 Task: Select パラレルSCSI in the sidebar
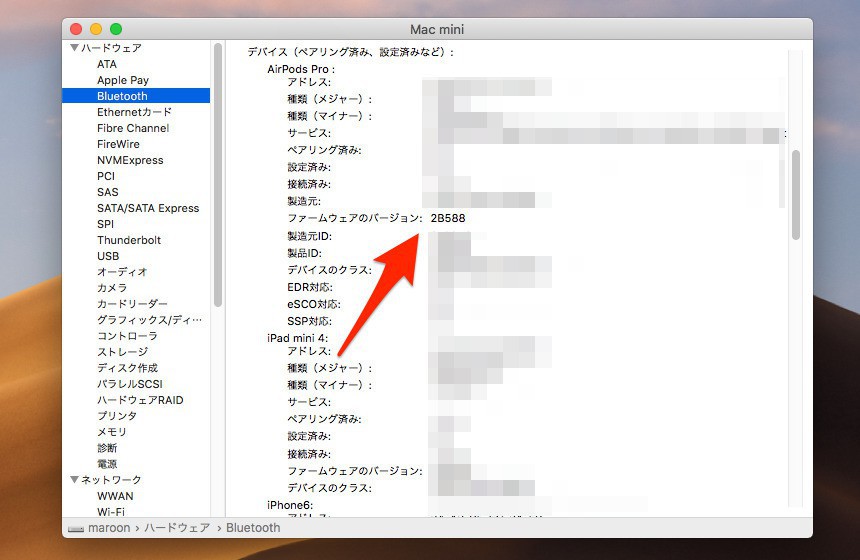coord(129,384)
